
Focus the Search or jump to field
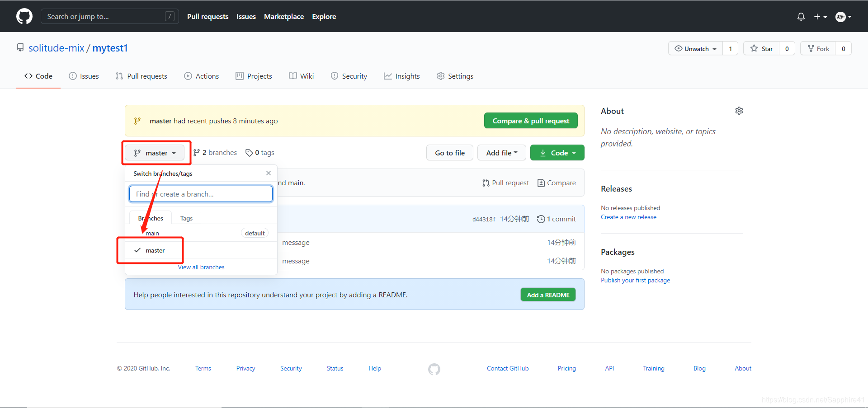pyautogui.click(x=109, y=16)
